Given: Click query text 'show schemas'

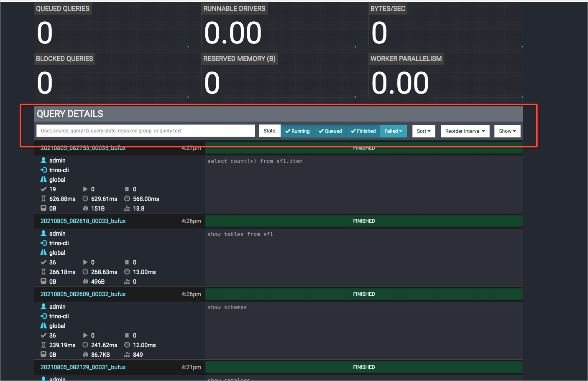Looking at the screenshot, I should pos(227,307).
